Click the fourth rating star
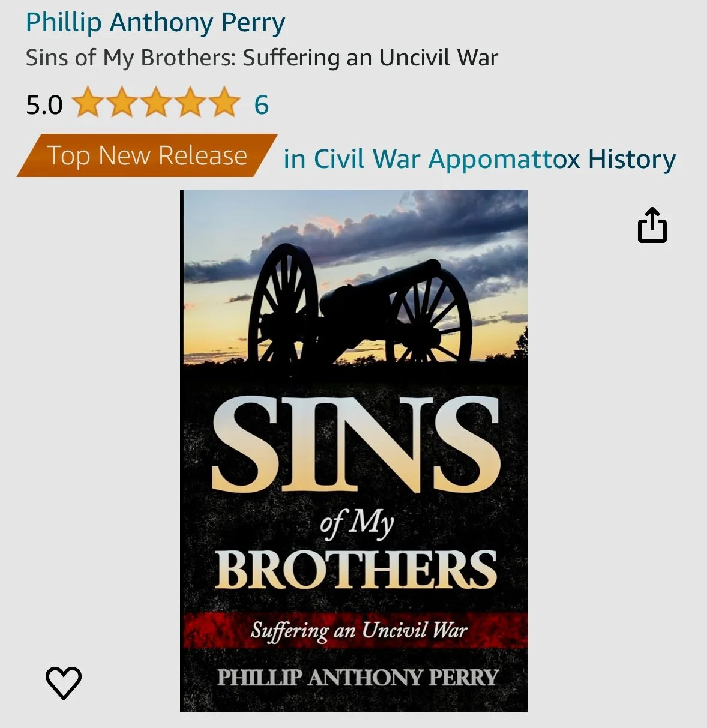This screenshot has height=728, width=707. (x=190, y=103)
